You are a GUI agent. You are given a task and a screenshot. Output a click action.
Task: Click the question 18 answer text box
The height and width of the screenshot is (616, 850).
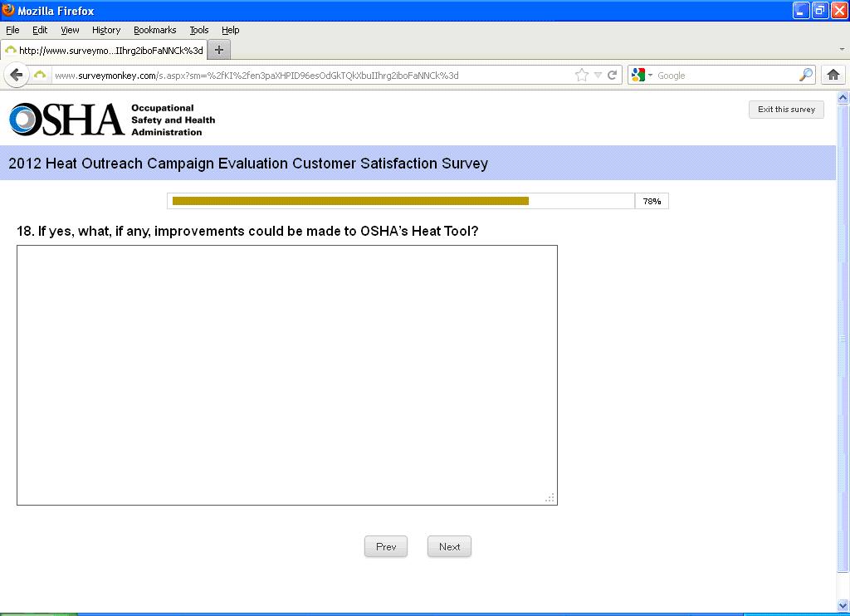pyautogui.click(x=286, y=375)
